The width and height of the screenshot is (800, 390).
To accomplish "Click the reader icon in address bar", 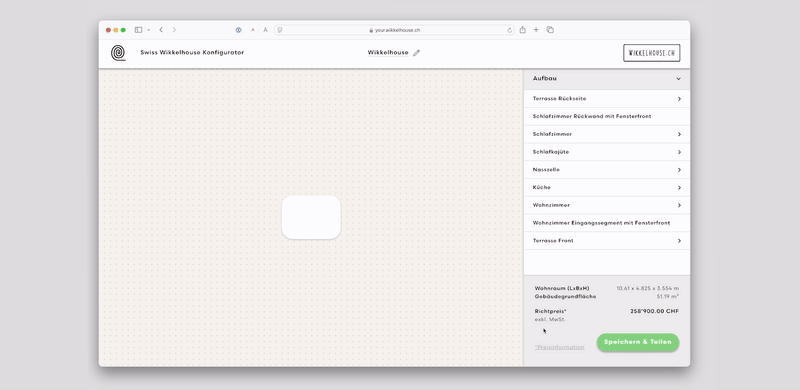I will click(x=280, y=30).
